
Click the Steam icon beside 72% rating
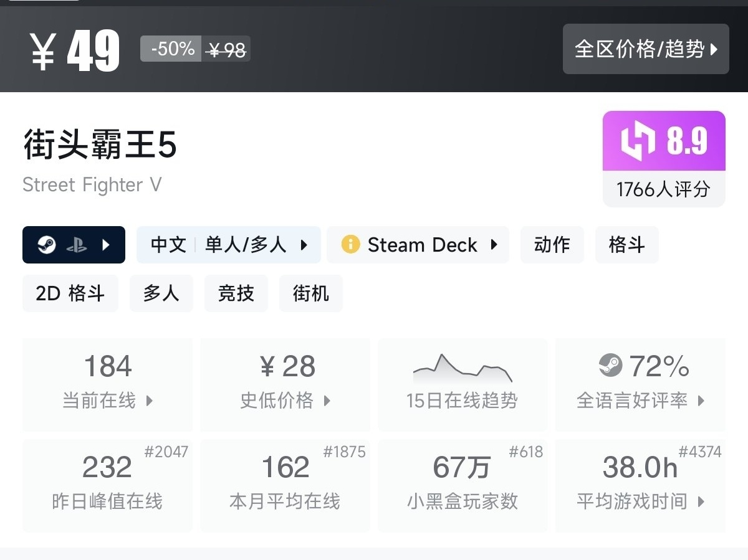click(610, 365)
